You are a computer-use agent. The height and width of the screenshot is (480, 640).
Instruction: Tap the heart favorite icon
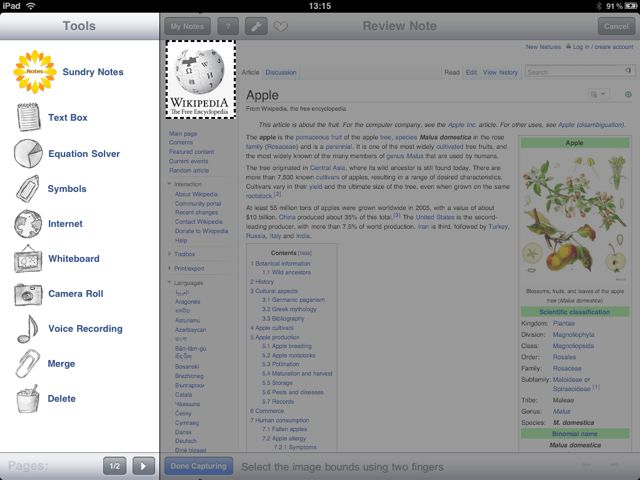(281, 27)
